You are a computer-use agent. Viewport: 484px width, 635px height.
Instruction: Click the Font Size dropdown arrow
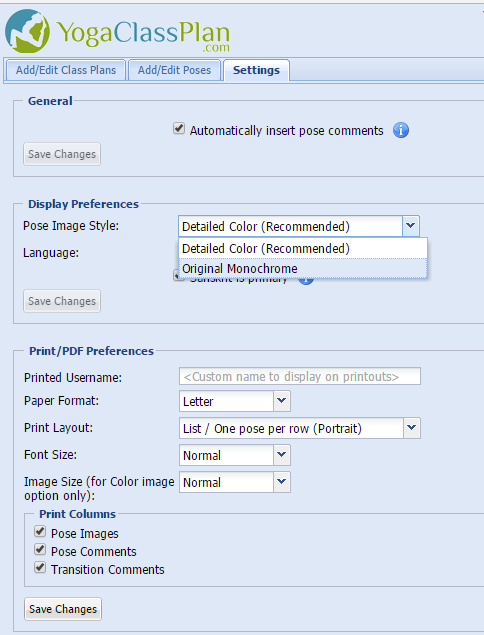click(x=282, y=455)
